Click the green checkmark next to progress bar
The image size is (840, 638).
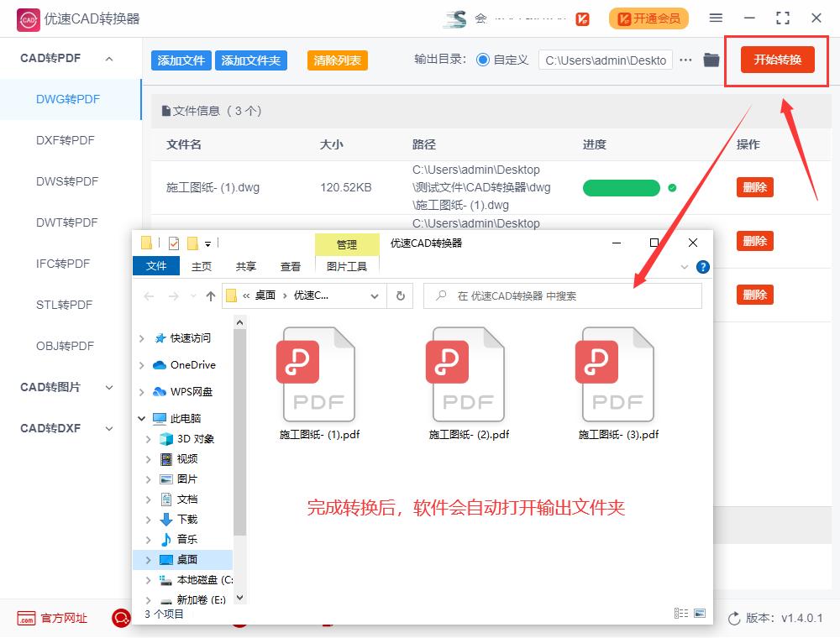[670, 188]
